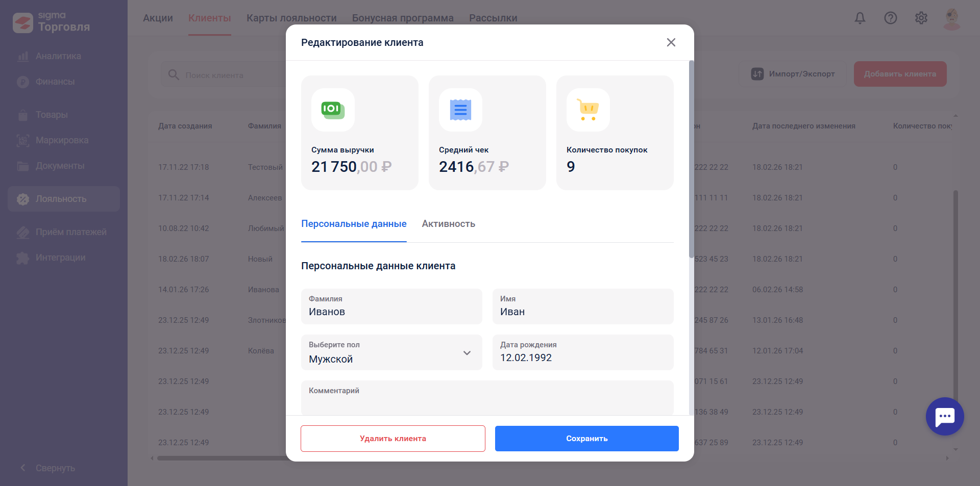Open Документы in sidebar

point(60,166)
